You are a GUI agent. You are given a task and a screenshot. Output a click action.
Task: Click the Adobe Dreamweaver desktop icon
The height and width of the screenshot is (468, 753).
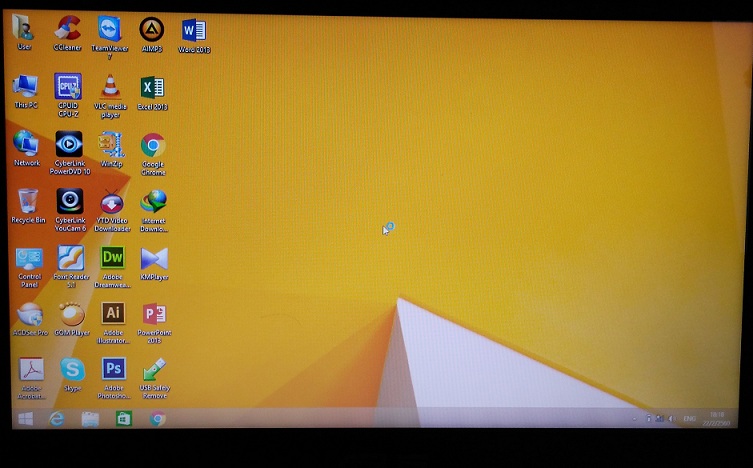click(x=112, y=266)
